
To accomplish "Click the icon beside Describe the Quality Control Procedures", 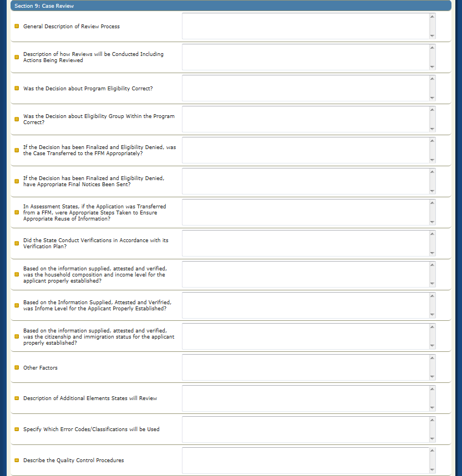I will coord(17,460).
